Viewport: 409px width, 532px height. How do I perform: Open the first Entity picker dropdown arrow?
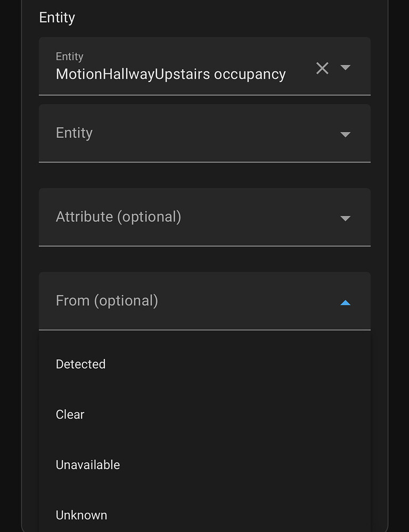345,68
